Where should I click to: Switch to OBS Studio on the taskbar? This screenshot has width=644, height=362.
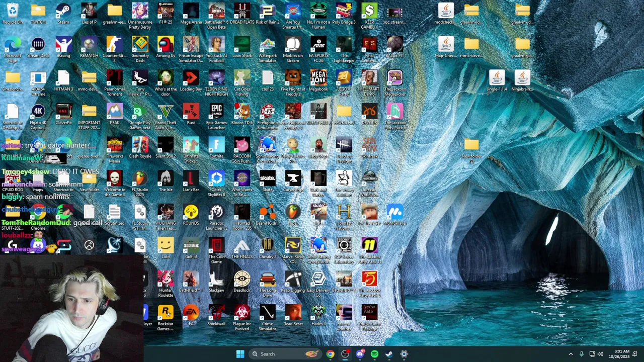[x=345, y=354]
